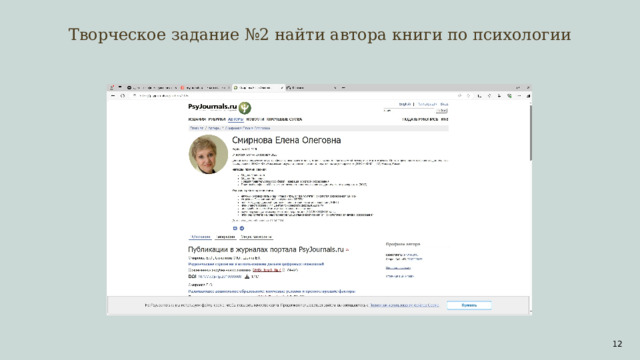The width and height of the screenshot is (640, 360).
Task: Switch to the first browser tab
Action: pos(152,88)
